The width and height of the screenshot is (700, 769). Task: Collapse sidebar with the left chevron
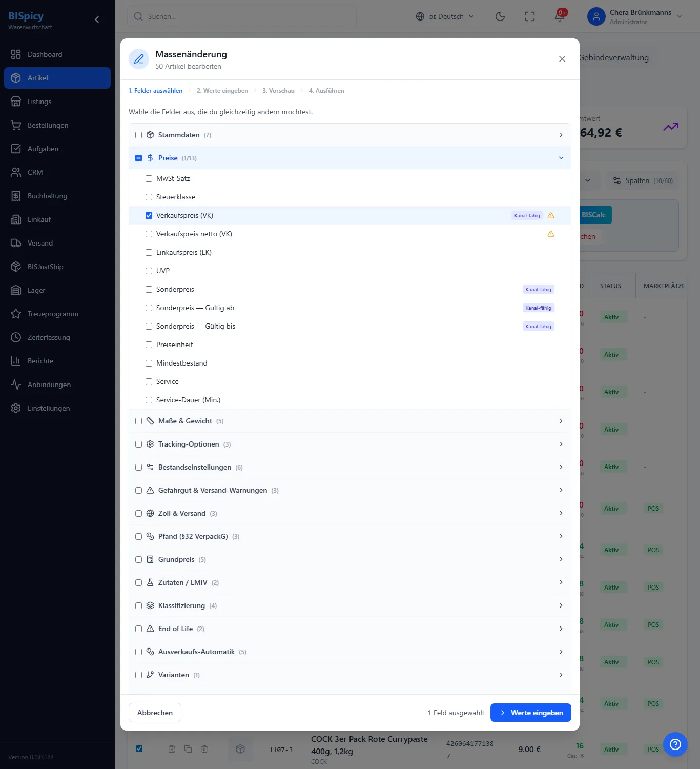pyautogui.click(x=97, y=19)
